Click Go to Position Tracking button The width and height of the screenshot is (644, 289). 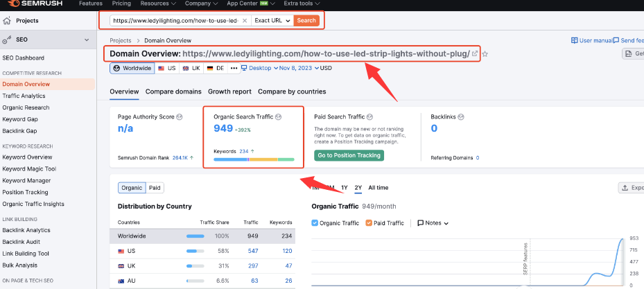point(349,155)
